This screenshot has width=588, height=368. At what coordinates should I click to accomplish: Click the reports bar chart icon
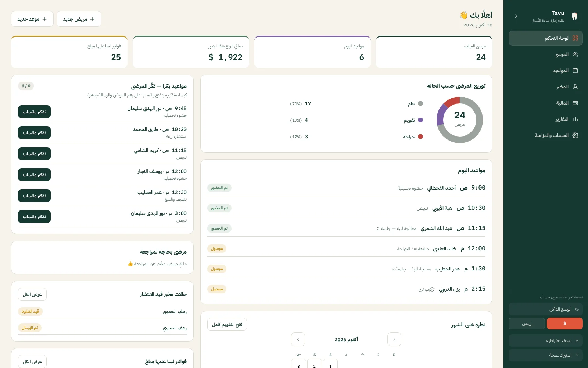pyautogui.click(x=575, y=119)
